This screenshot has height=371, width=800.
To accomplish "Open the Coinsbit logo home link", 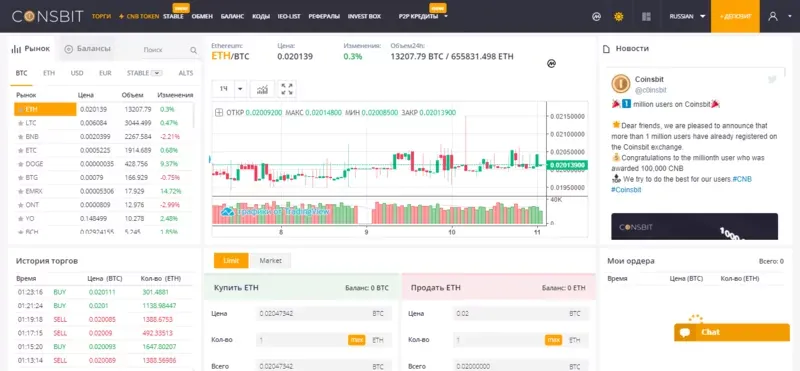I will (x=47, y=16).
